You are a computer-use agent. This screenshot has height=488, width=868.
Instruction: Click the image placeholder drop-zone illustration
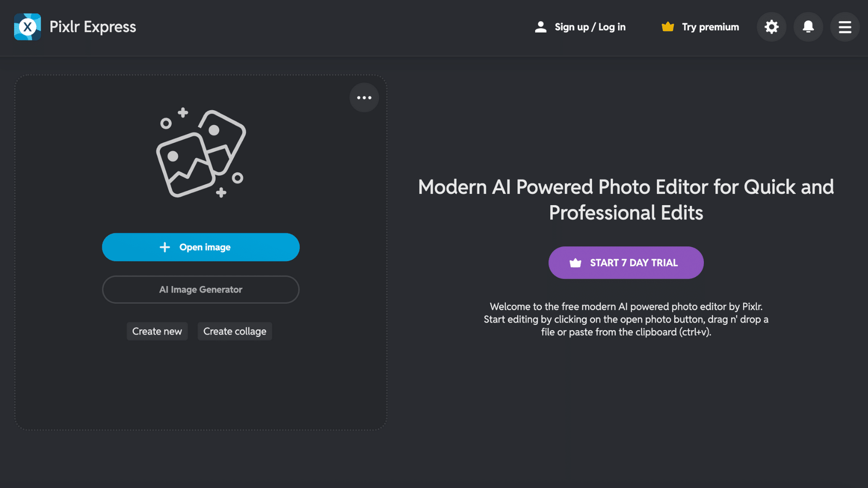[x=201, y=153]
